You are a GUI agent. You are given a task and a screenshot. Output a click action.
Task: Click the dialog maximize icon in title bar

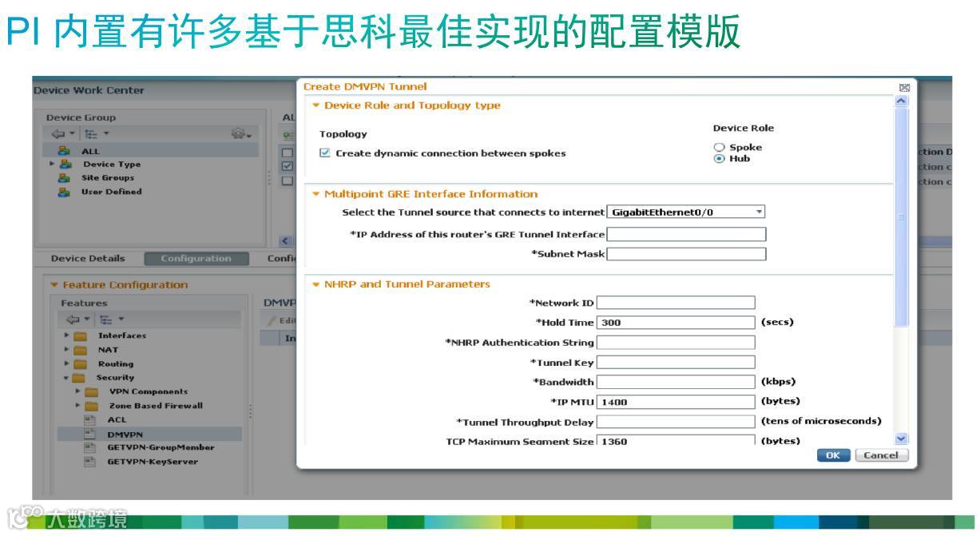coord(904,87)
